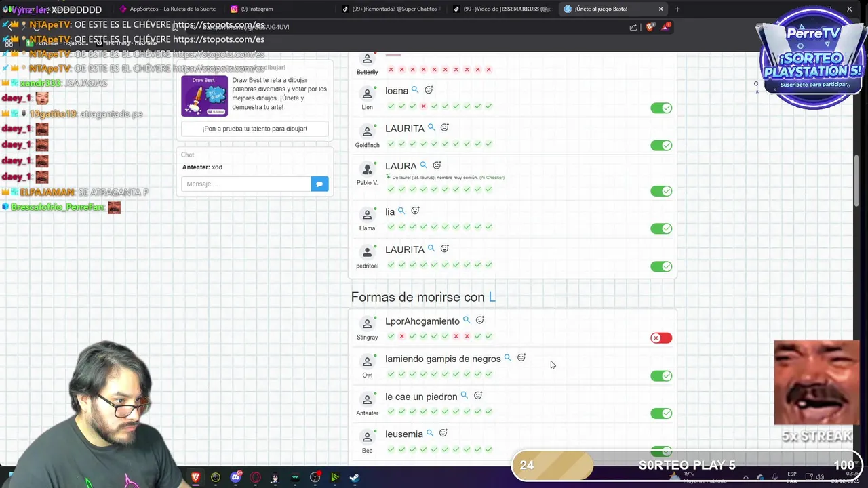This screenshot has width=868, height=488.
Task: Open emoji reaction for 'ioana'
Action: [x=429, y=90]
